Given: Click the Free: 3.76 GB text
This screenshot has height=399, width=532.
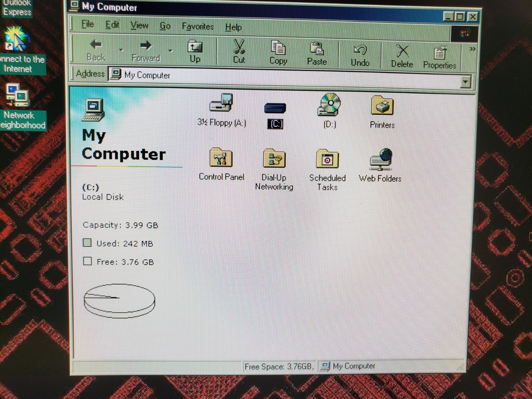Looking at the screenshot, I should coord(125,262).
